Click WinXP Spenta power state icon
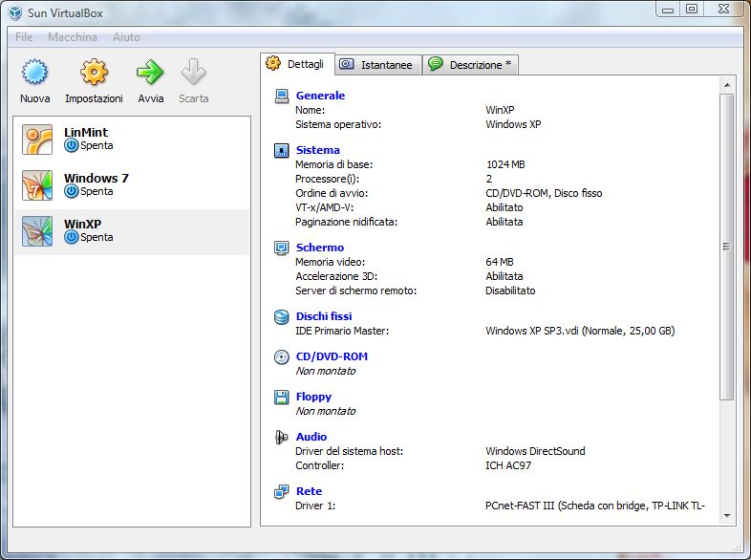This screenshot has width=751, height=560. pyautogui.click(x=72, y=237)
